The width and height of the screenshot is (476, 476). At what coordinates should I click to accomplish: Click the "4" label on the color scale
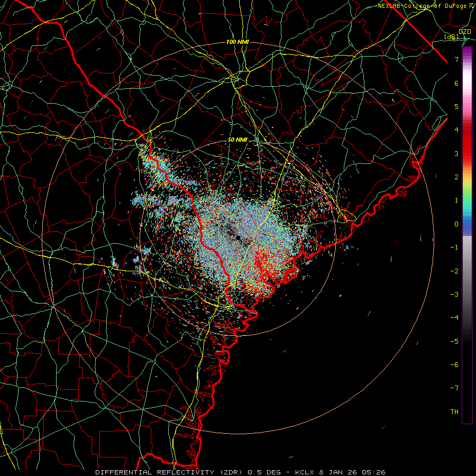point(456,130)
